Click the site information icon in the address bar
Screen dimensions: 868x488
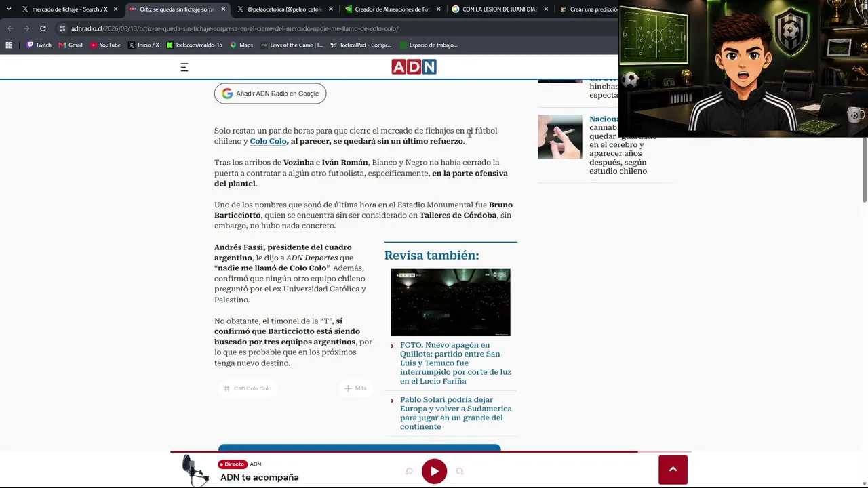click(x=62, y=28)
